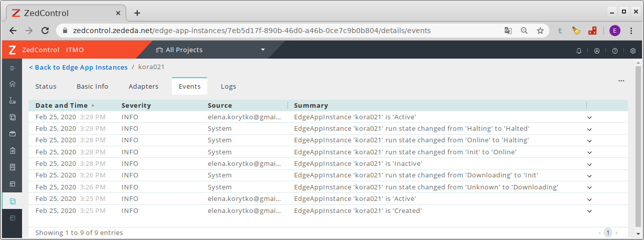Open user account profile icon
The image size is (644, 240).
click(x=597, y=51)
